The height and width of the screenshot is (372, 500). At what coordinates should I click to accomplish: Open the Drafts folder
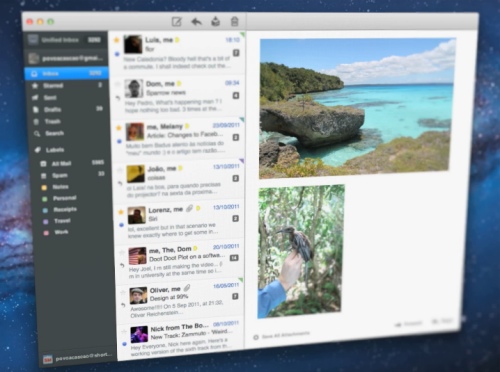point(68,109)
